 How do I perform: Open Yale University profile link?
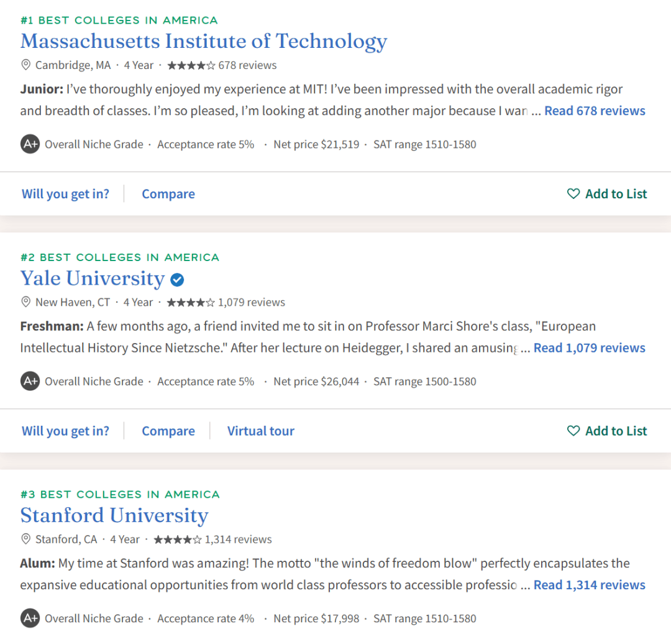point(93,278)
